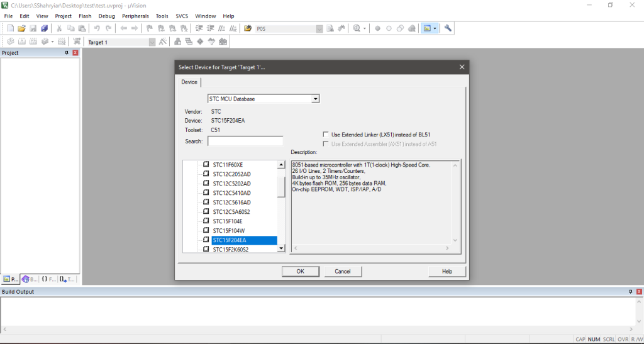Click the New file icon in toolbar
The image size is (644, 344).
(x=10, y=28)
